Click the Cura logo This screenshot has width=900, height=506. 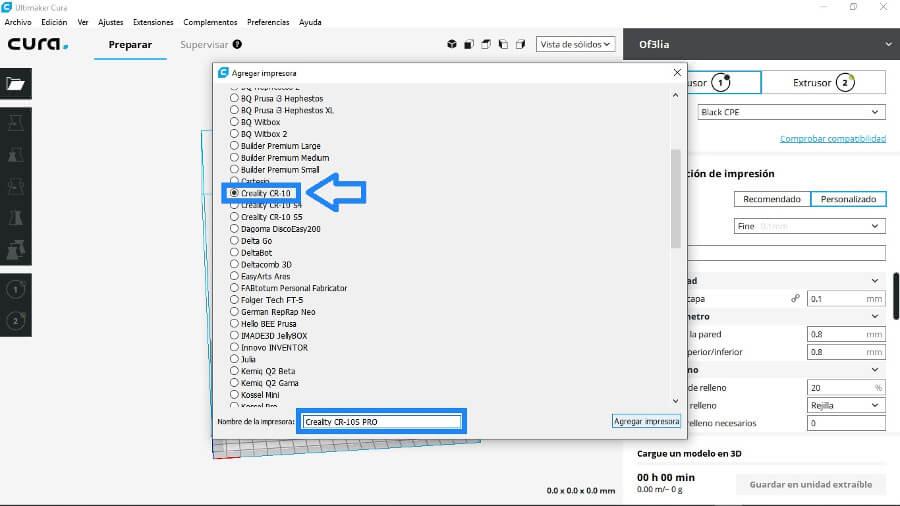[x=38, y=44]
